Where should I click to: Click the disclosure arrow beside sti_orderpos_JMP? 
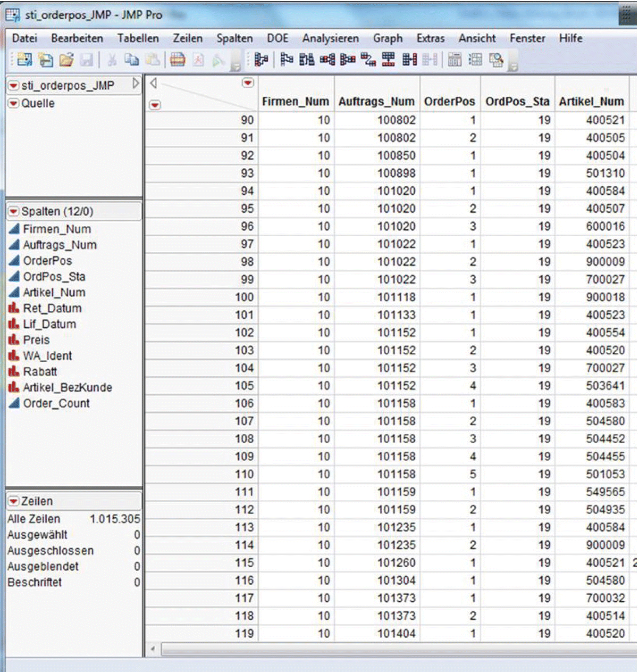pos(135,83)
